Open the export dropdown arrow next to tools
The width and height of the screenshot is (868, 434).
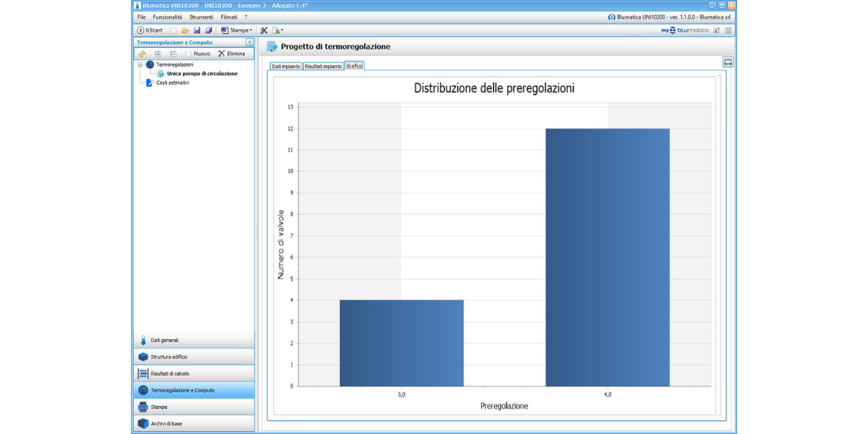click(x=282, y=30)
